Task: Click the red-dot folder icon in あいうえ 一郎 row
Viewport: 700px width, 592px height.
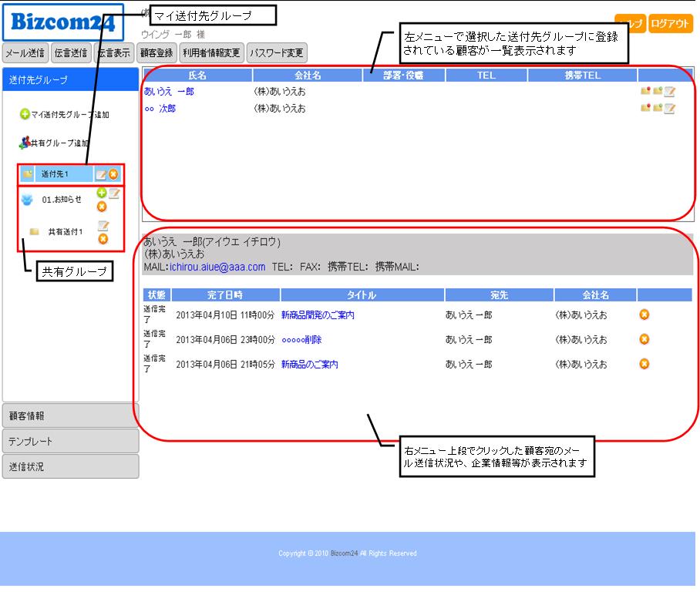Action: [644, 91]
